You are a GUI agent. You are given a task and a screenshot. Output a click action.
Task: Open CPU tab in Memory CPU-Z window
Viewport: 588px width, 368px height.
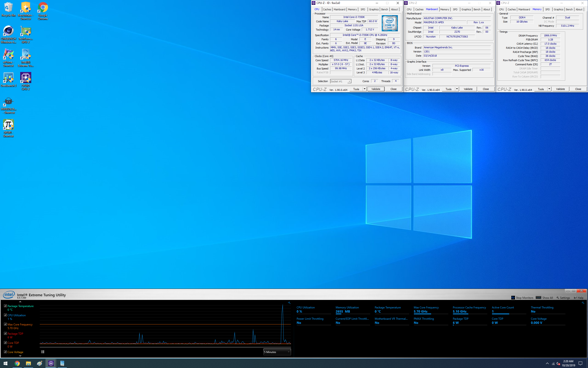point(501,9)
